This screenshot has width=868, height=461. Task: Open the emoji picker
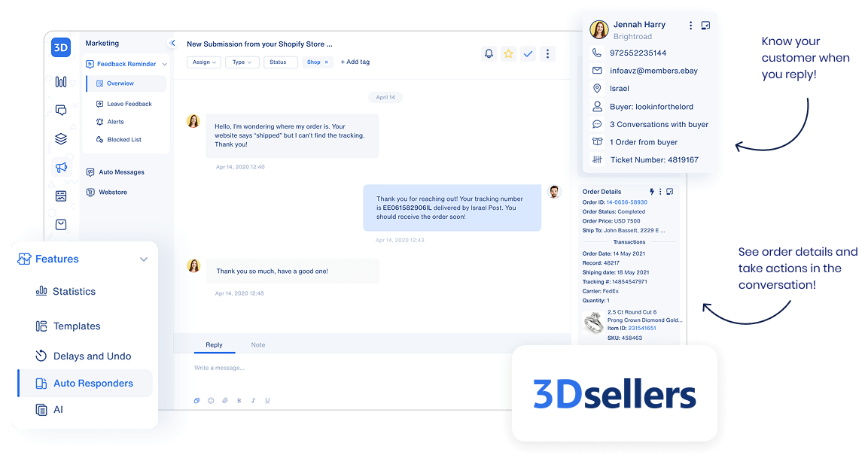coord(211,401)
